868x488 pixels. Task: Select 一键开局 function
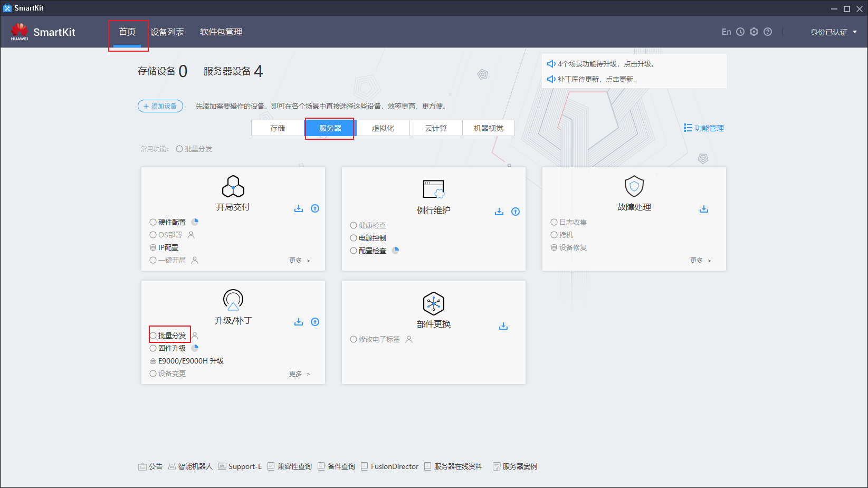coord(168,260)
